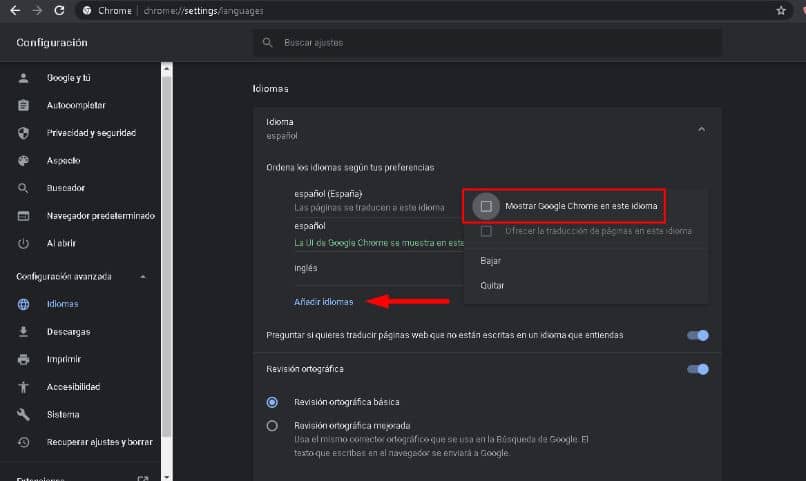Image resolution: width=806 pixels, height=481 pixels.
Task: Click the address bar URL
Action: tap(204, 11)
